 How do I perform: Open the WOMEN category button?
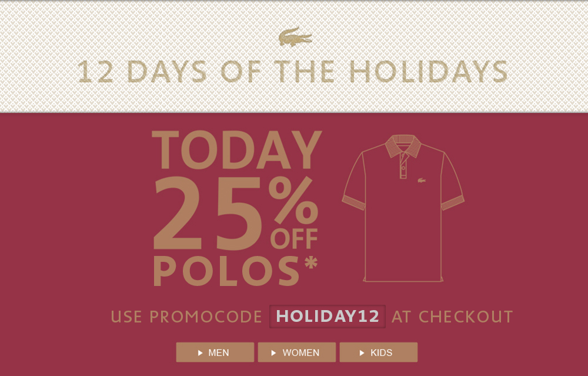click(297, 352)
